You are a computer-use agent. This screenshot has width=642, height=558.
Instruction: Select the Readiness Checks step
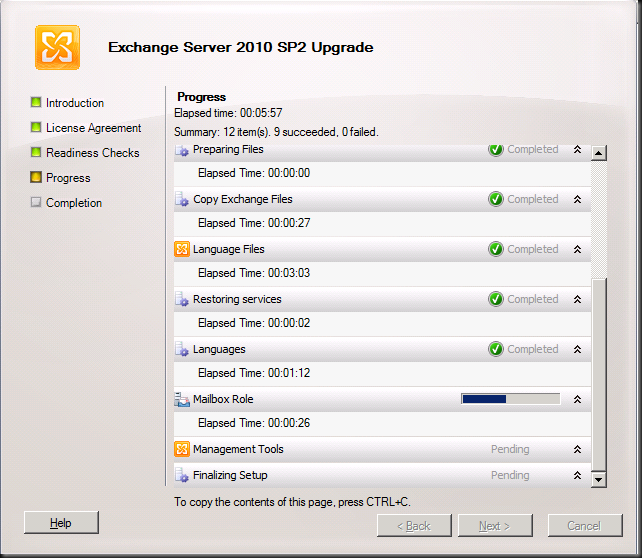point(93,153)
